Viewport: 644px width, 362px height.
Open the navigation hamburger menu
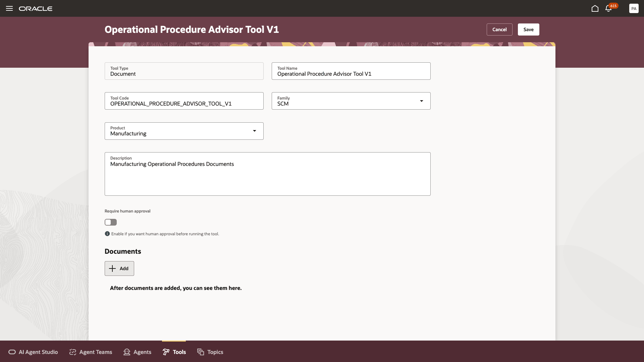click(x=9, y=8)
